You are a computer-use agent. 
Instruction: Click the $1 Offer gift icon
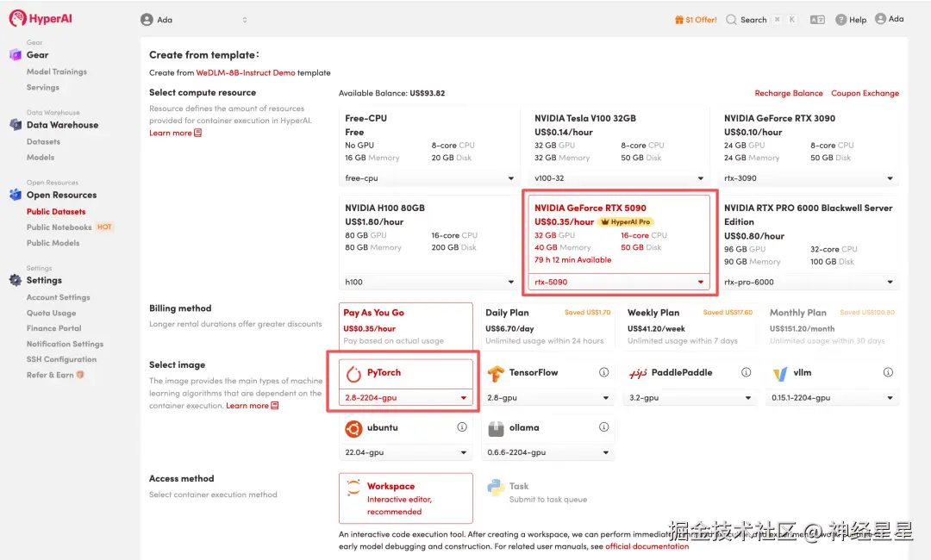679,20
